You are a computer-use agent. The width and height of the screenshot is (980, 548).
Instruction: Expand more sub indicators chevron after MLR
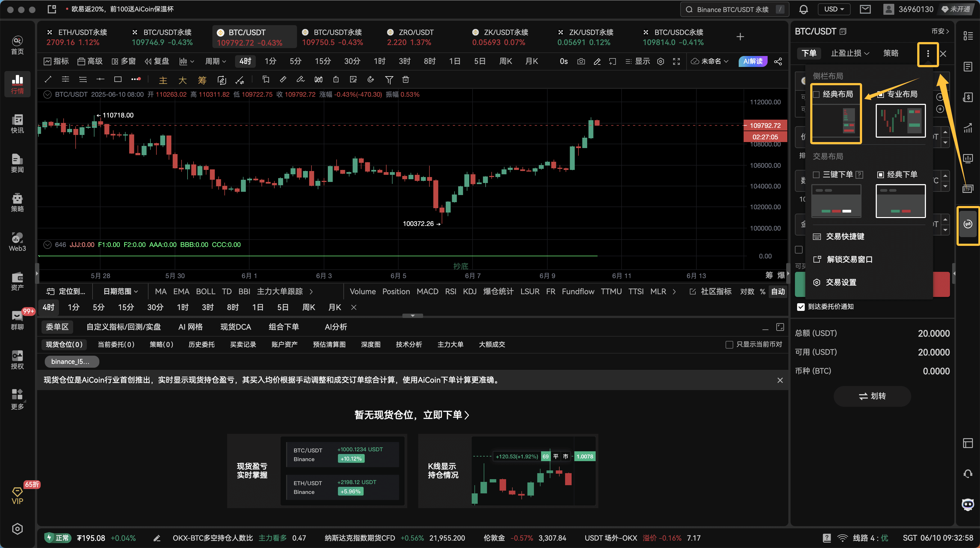coord(674,292)
